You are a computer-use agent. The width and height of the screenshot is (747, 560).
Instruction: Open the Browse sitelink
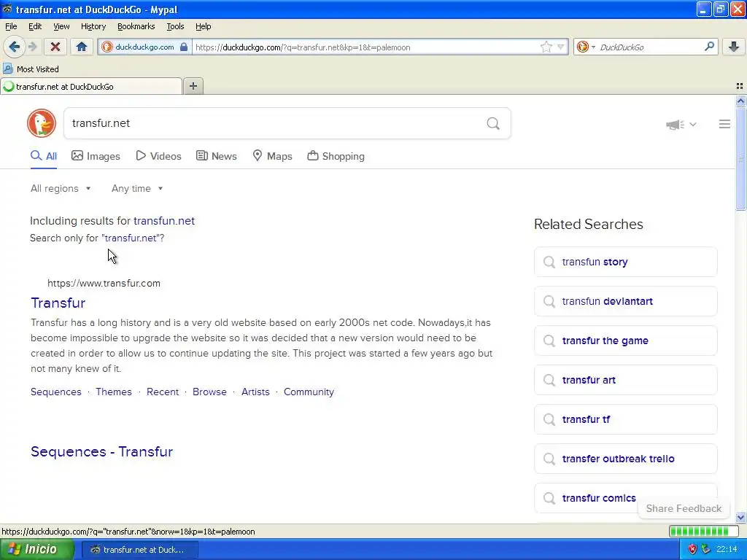[209, 392]
